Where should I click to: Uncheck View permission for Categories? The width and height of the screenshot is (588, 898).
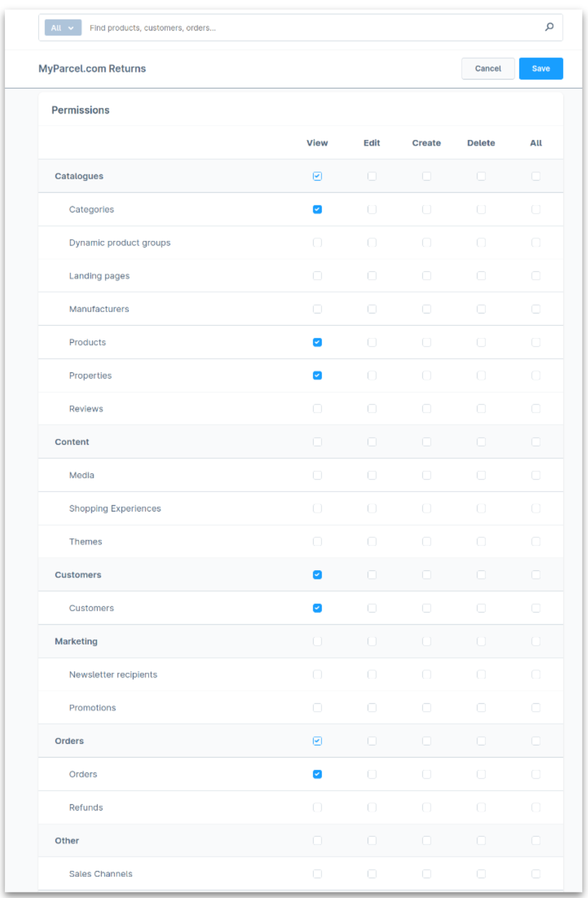click(x=318, y=209)
